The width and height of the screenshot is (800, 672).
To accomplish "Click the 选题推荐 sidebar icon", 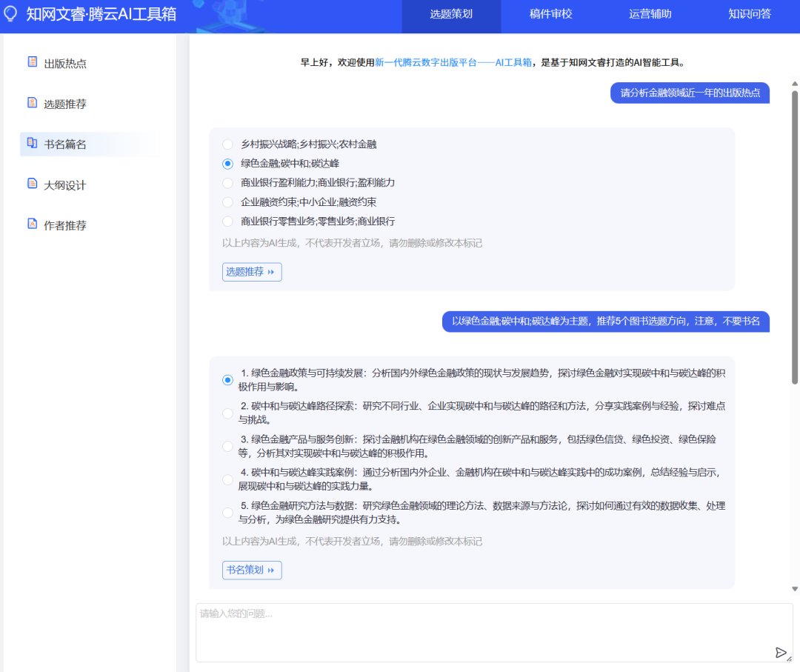I will click(32, 103).
